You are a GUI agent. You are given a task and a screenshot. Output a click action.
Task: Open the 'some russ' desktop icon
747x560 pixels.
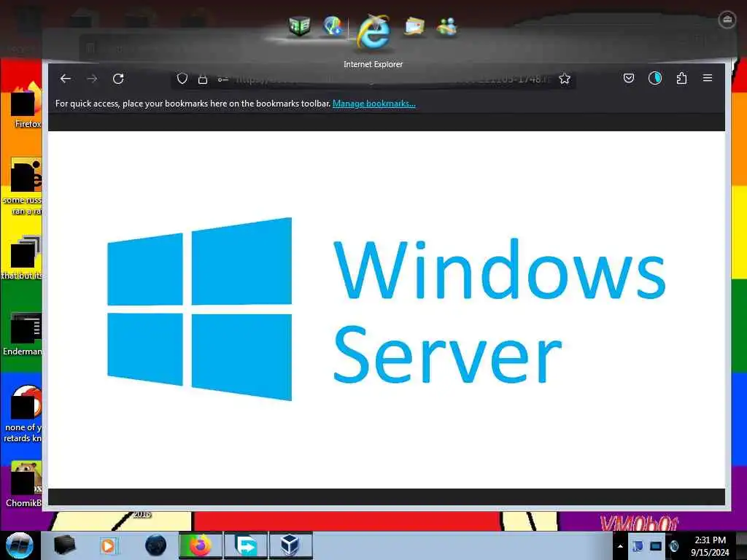coord(24,187)
